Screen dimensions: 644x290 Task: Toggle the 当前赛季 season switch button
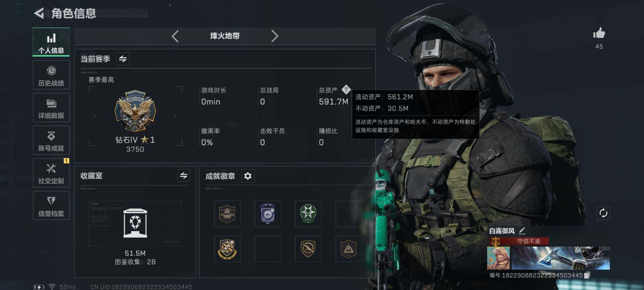point(123,59)
